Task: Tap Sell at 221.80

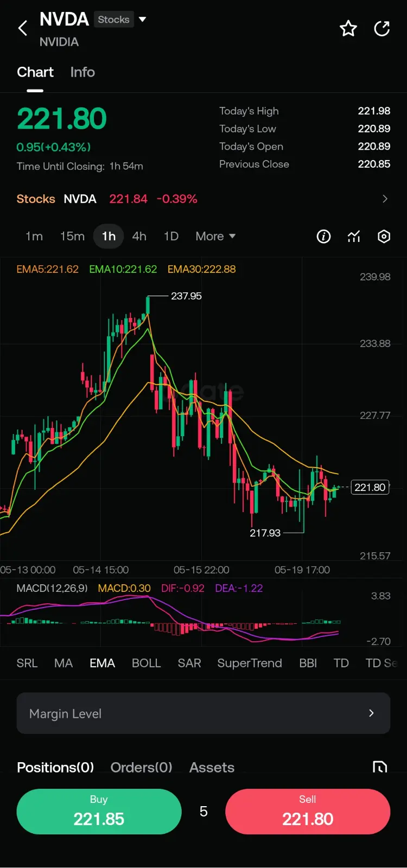Action: point(308,811)
